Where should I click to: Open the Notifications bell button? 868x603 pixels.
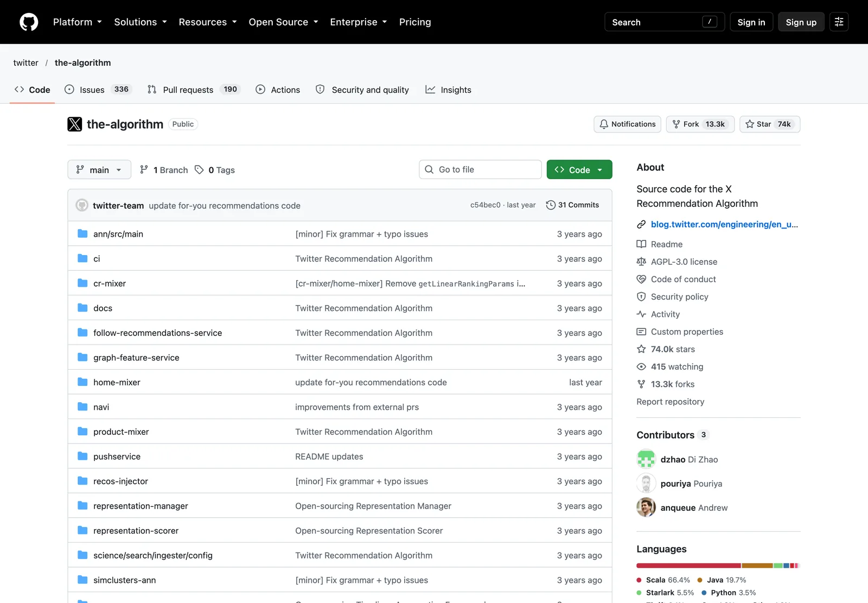627,124
